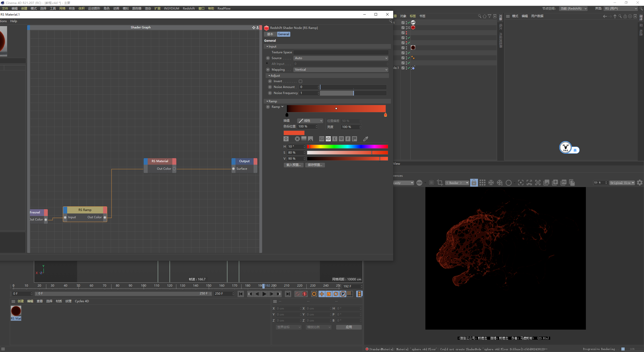Open render view settings gear
This screenshot has height=352, width=644.
click(640, 183)
